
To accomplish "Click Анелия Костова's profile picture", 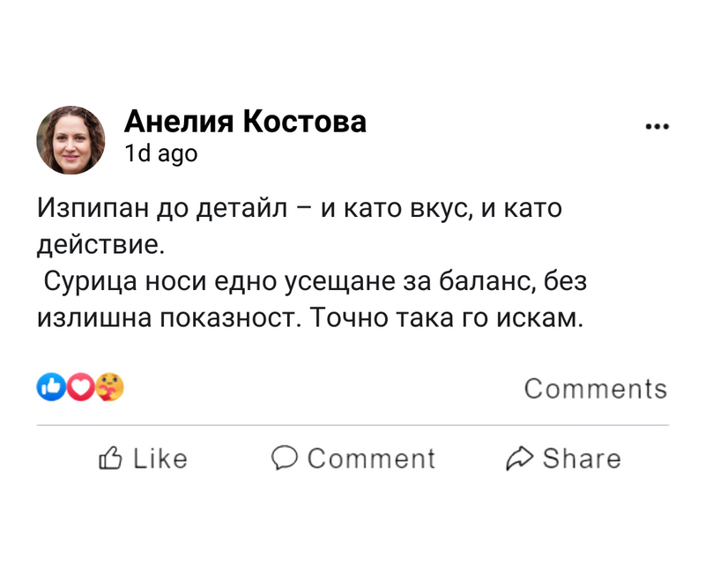I will [x=70, y=139].
